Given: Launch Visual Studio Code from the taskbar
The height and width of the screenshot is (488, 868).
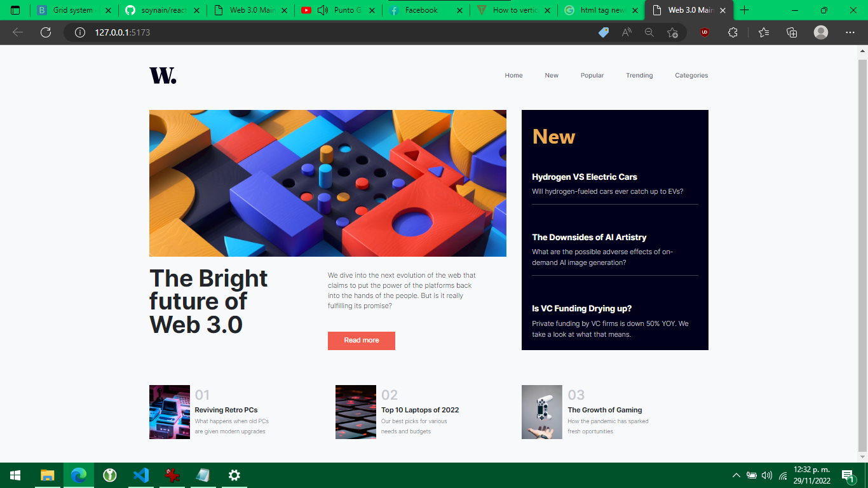Looking at the screenshot, I should [x=140, y=475].
